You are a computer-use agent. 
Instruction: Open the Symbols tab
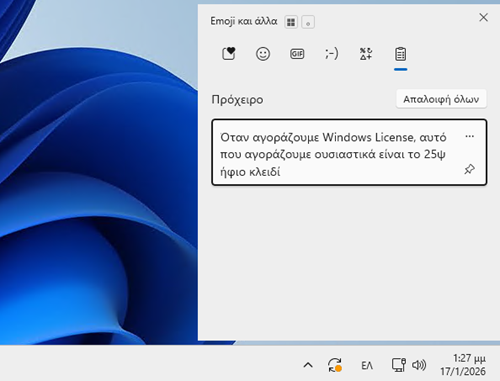coord(366,54)
